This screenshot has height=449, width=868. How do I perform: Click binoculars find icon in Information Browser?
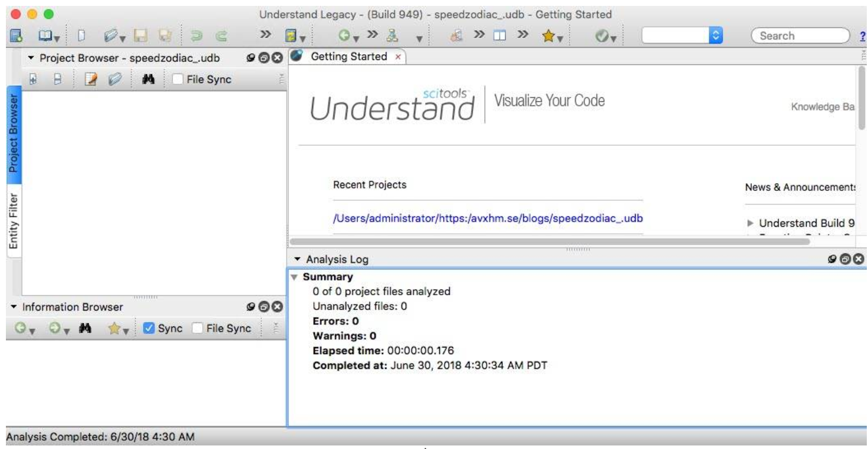click(x=85, y=329)
